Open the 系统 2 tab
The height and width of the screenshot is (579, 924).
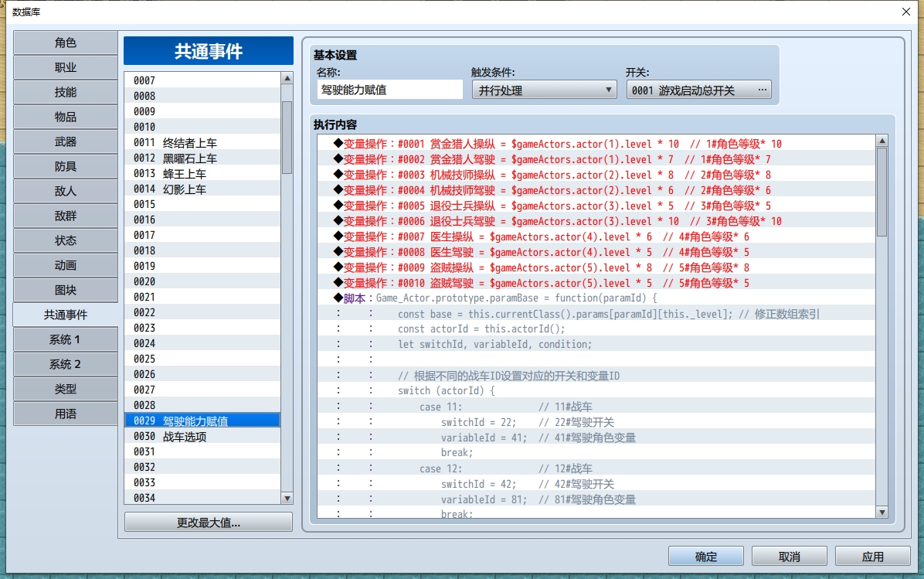tap(66, 364)
